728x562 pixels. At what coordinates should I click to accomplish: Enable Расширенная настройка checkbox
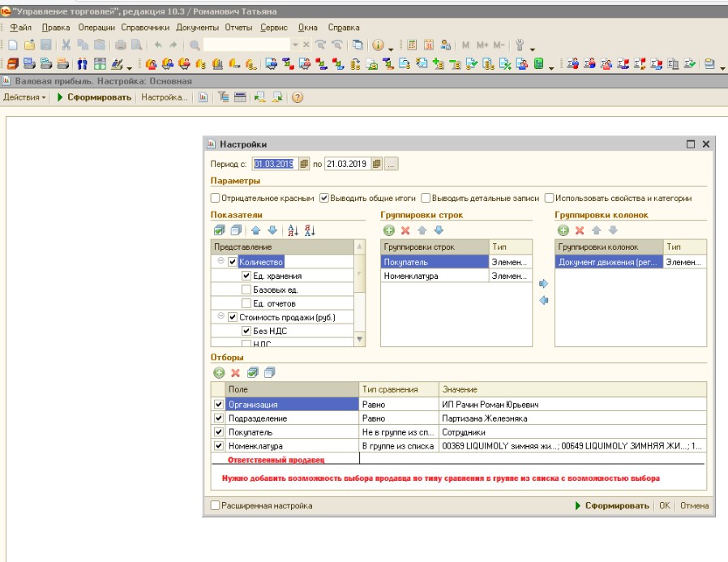tap(215, 506)
